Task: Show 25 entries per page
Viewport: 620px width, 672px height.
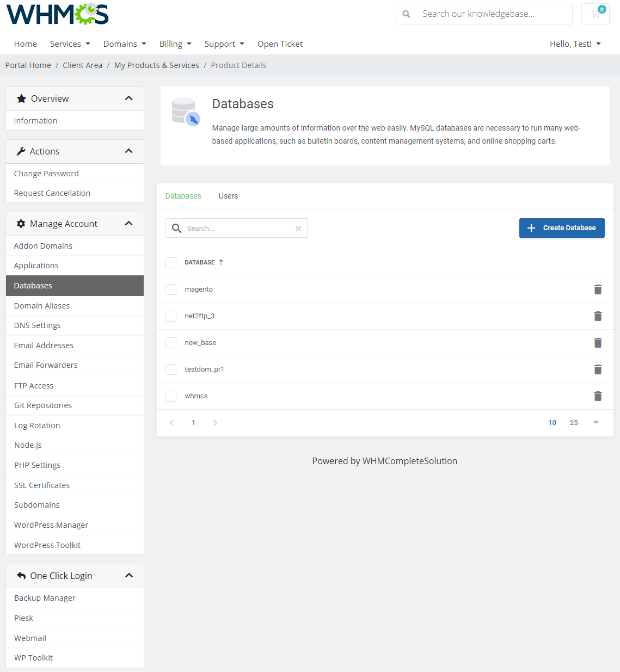Action: tap(574, 422)
